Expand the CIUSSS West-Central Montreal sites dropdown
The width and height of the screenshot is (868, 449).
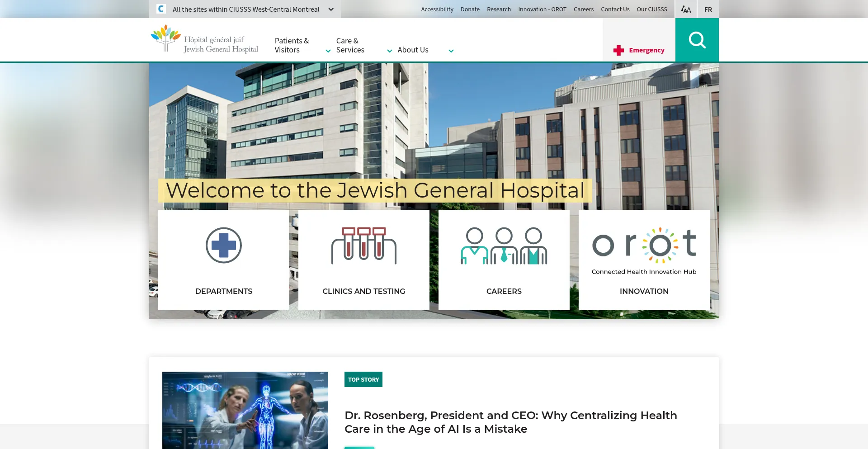[x=331, y=9]
